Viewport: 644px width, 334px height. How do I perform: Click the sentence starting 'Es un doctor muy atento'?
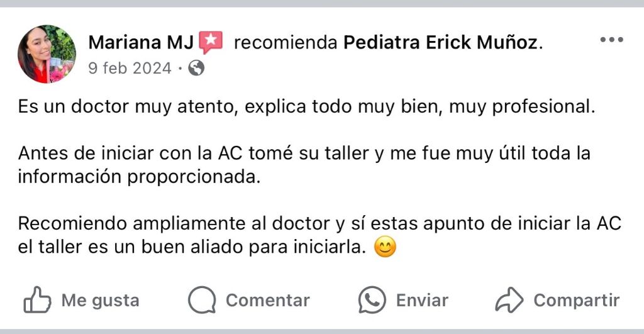(306, 107)
